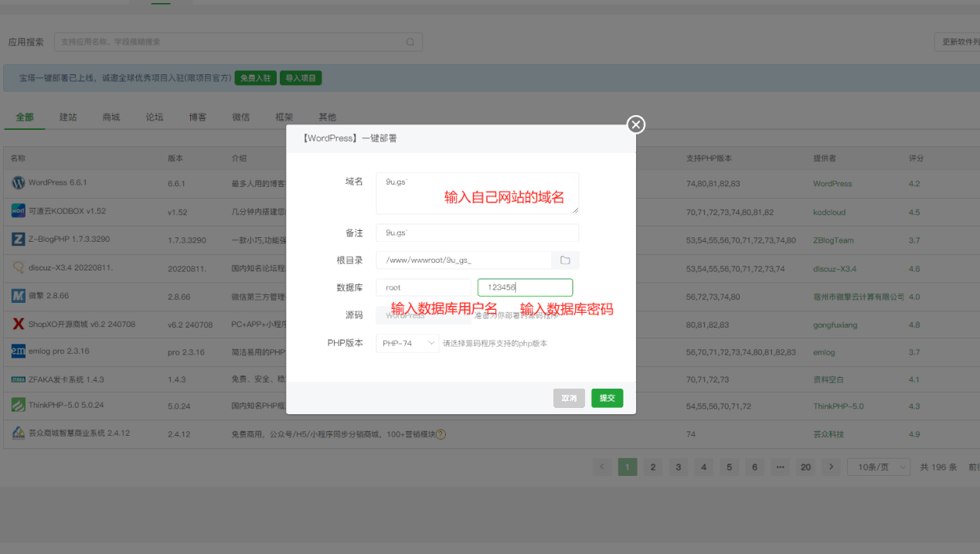The height and width of the screenshot is (554, 980).
Task: Open folder browser for 根目录
Action: click(x=565, y=260)
